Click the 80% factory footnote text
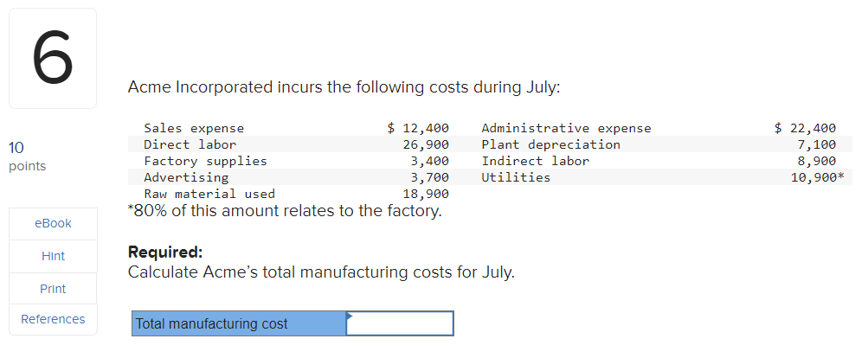This screenshot has width=868, height=358. tap(285, 211)
